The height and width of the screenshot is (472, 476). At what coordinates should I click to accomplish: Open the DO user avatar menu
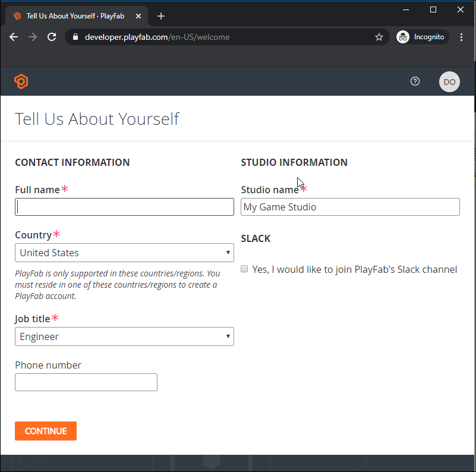[449, 82]
